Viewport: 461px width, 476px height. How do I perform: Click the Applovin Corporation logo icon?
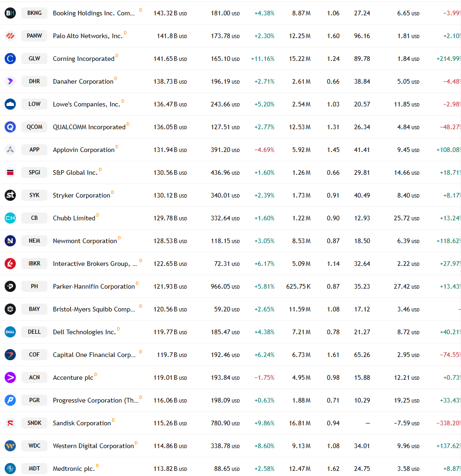10,150
